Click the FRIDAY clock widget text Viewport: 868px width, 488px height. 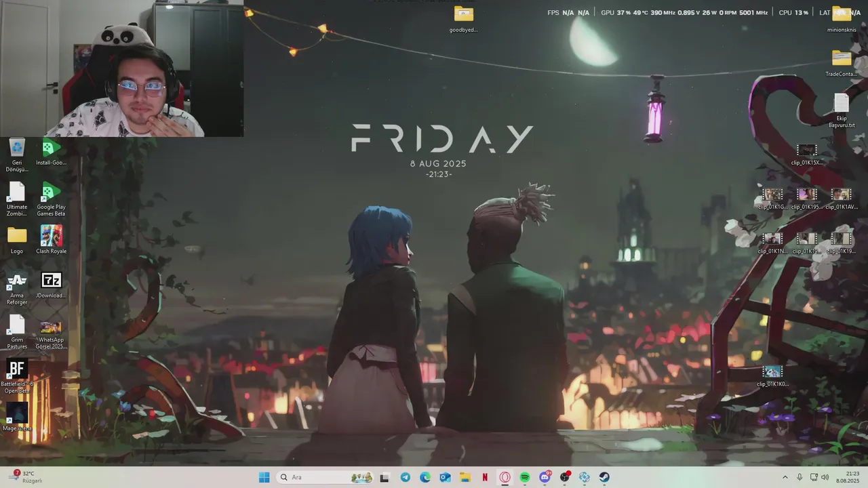coord(442,139)
